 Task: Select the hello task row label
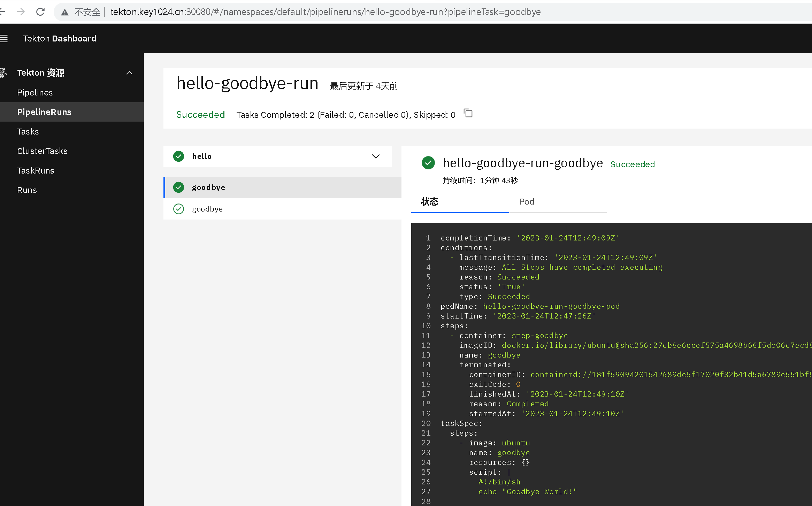pyautogui.click(x=202, y=156)
